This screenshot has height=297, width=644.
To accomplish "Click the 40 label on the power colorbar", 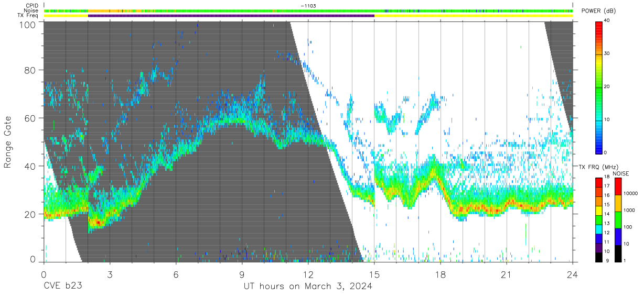I will coord(607,20).
